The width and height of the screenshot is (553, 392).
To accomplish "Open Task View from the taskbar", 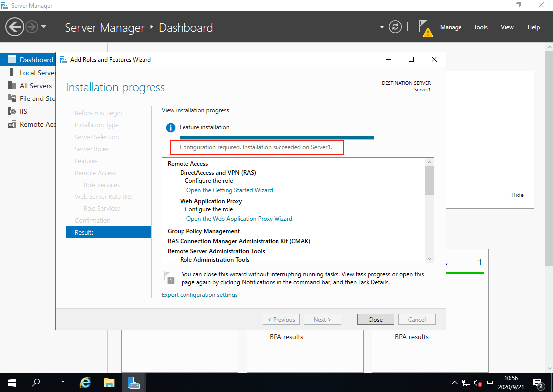I will point(60,383).
